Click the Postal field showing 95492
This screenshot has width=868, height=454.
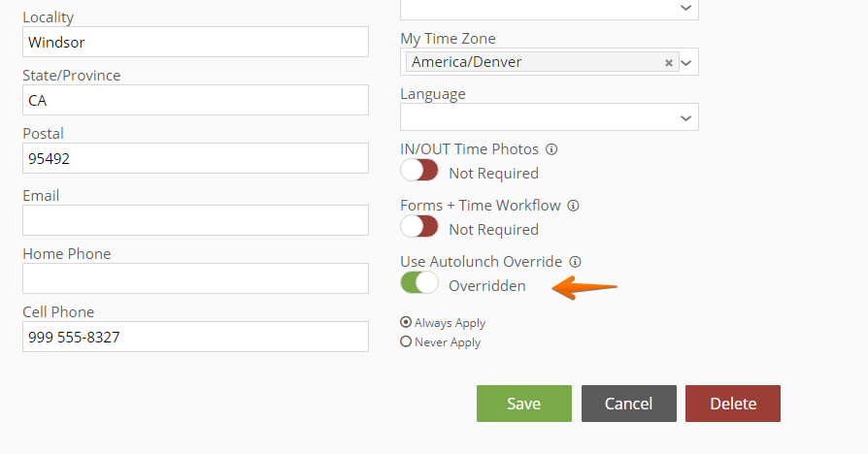pyautogui.click(x=195, y=159)
